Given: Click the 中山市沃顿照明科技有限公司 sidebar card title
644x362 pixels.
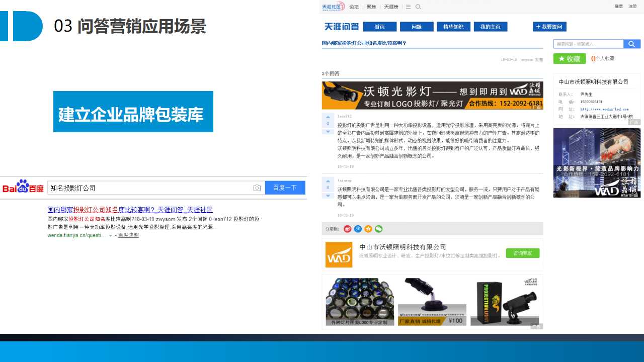Looking at the screenshot, I should [x=594, y=82].
